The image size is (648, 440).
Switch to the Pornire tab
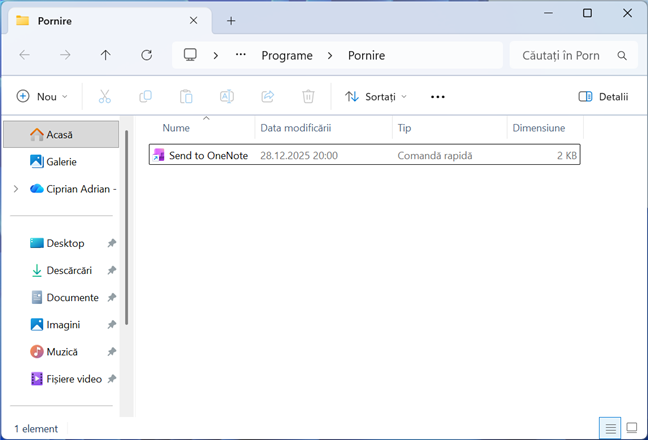[100, 20]
